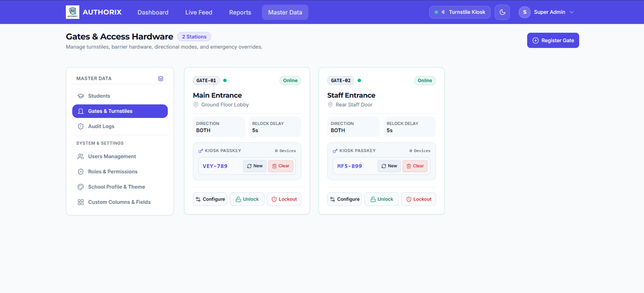Click the Register Gate button
Viewport: 644px width, 293px height.
[553, 40]
